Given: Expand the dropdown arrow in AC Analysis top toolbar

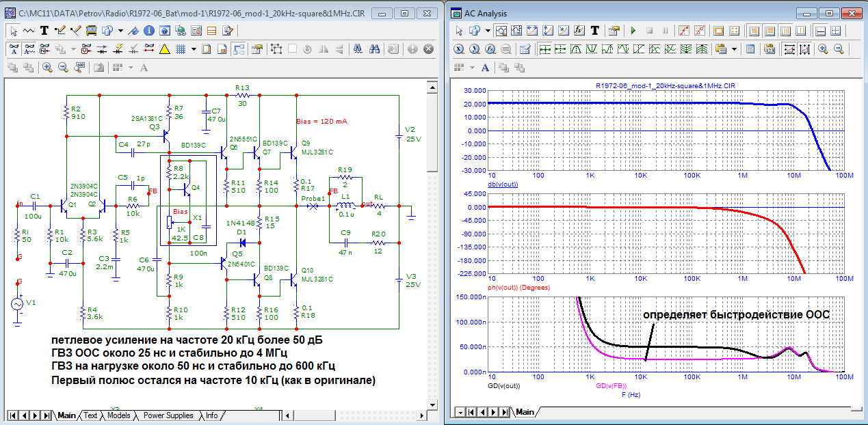Looking at the screenshot, I should pyautogui.click(x=488, y=31).
